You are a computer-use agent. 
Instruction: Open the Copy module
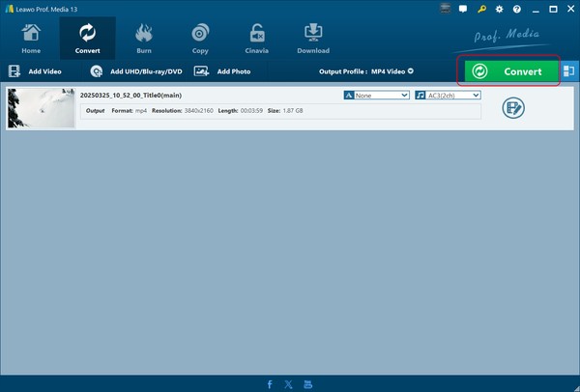[x=200, y=39]
